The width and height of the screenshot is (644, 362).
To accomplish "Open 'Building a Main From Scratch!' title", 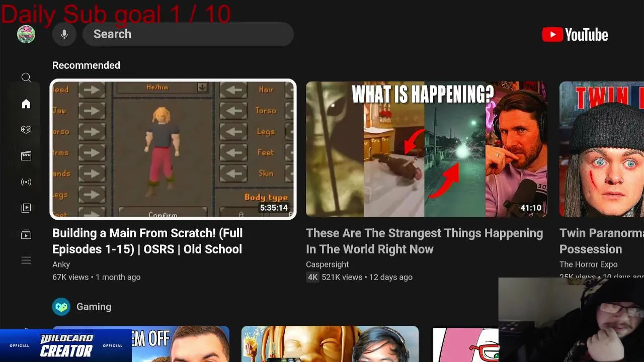I will (x=147, y=241).
